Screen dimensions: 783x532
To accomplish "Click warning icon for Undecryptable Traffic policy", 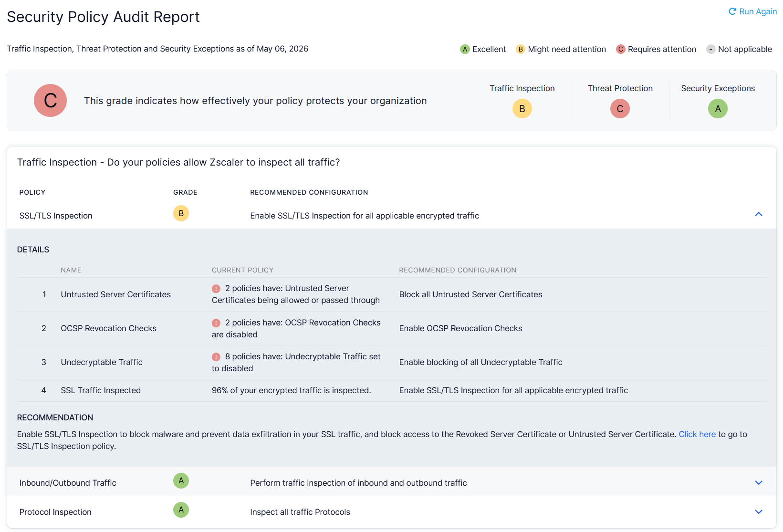I will coord(216,357).
